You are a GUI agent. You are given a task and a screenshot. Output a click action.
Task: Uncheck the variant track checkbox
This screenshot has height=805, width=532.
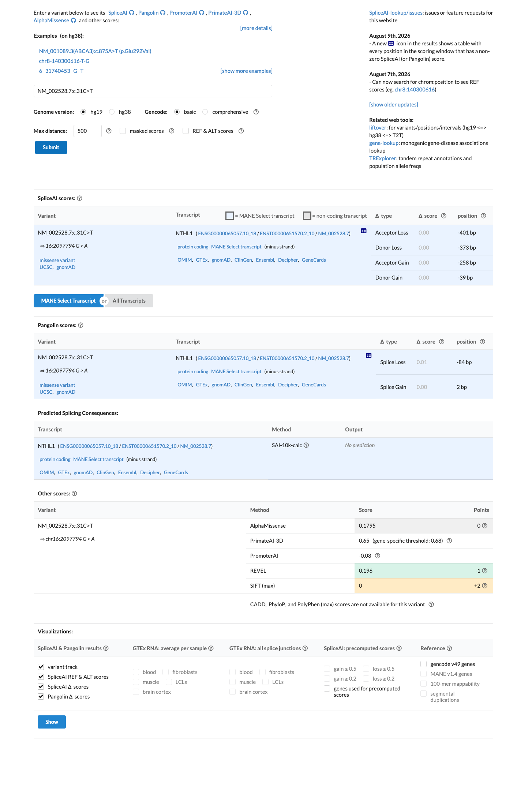(41, 667)
